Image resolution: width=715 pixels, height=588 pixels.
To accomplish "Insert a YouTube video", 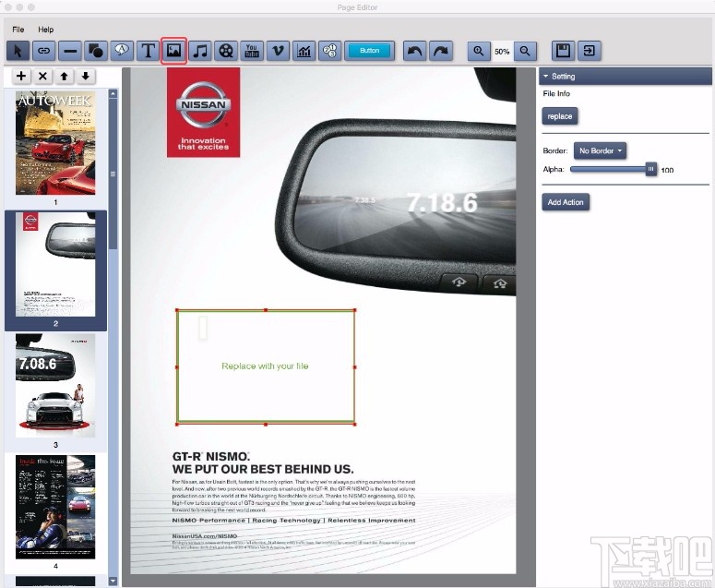I will point(252,51).
